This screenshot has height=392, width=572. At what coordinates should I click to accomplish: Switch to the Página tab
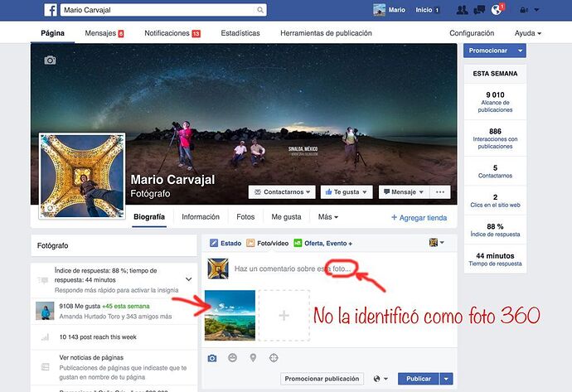coord(52,33)
